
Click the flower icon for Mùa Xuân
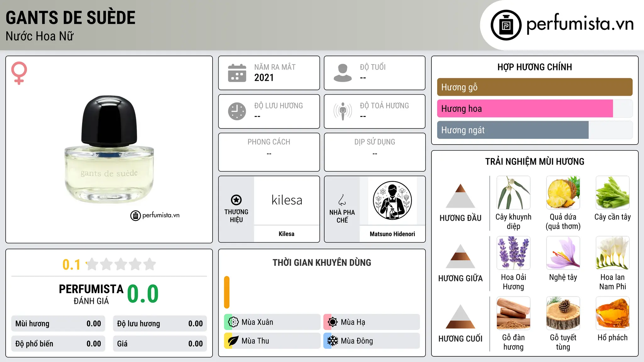(233, 322)
